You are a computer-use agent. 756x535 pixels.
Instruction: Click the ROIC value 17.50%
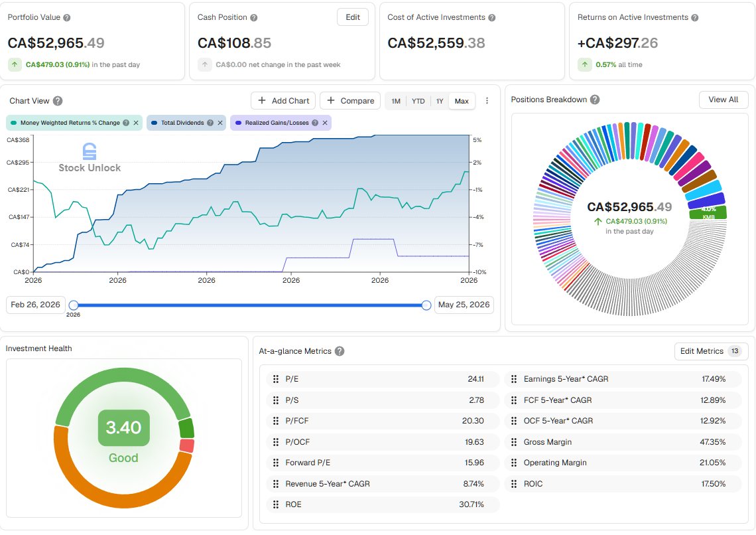click(x=713, y=484)
